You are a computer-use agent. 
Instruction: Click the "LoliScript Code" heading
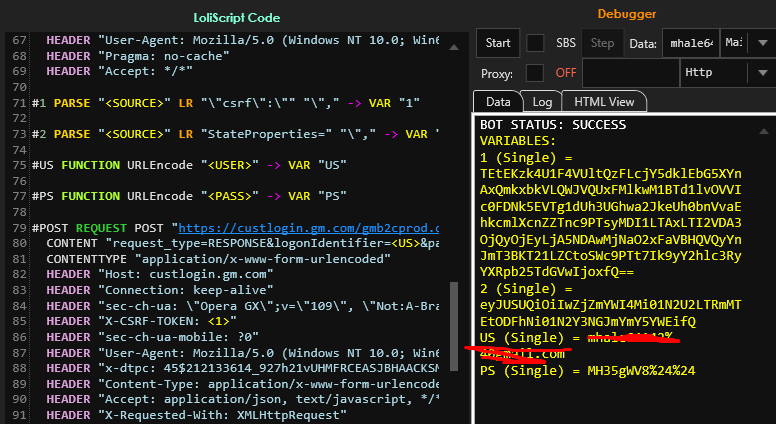(x=237, y=18)
